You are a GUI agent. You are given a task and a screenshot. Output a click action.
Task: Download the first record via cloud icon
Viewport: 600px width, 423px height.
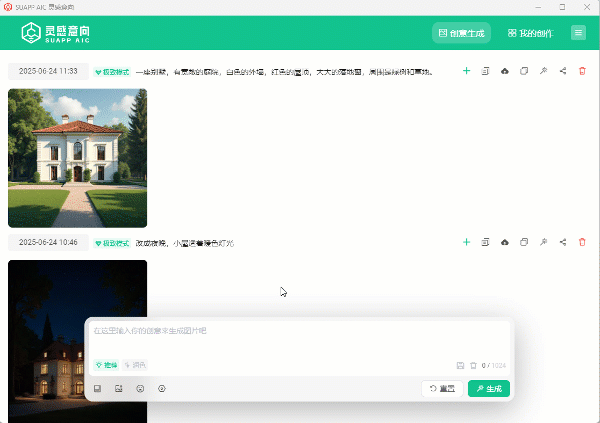pyautogui.click(x=505, y=71)
